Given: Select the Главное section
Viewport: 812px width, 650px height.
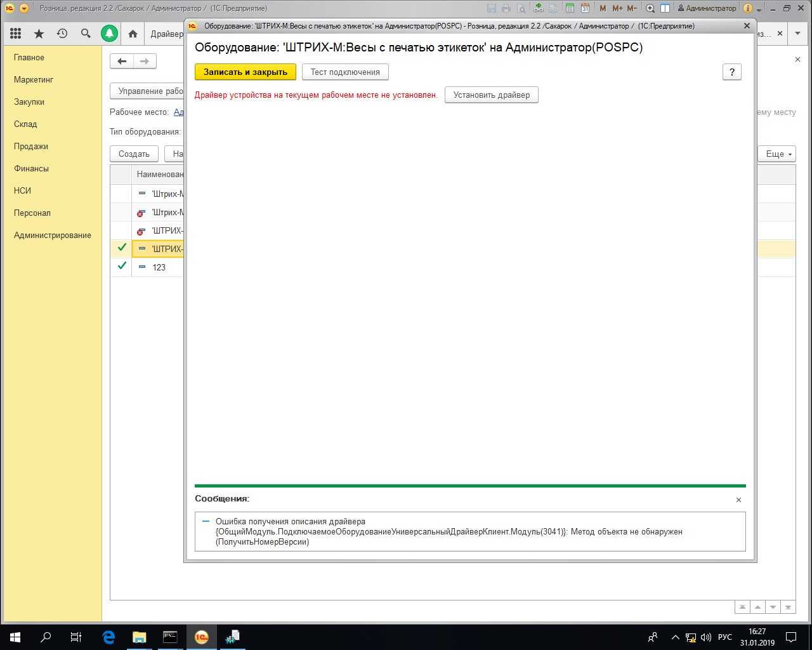Looking at the screenshot, I should pyautogui.click(x=29, y=57).
